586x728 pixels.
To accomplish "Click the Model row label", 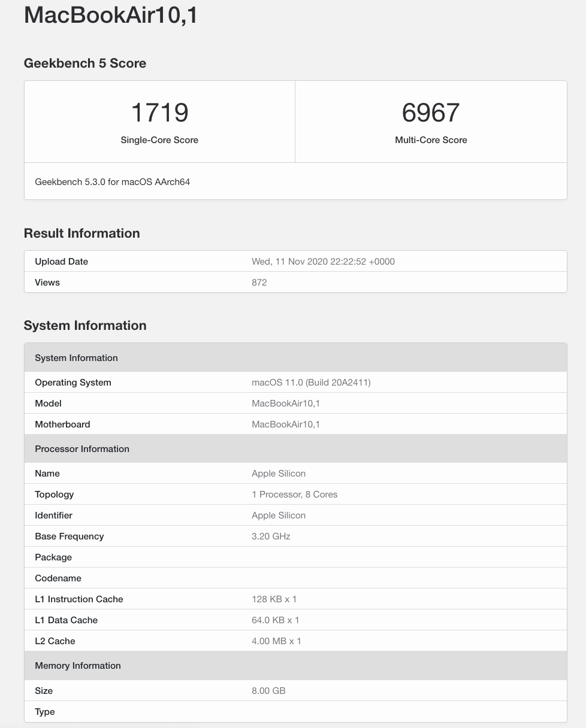I will tap(49, 404).
